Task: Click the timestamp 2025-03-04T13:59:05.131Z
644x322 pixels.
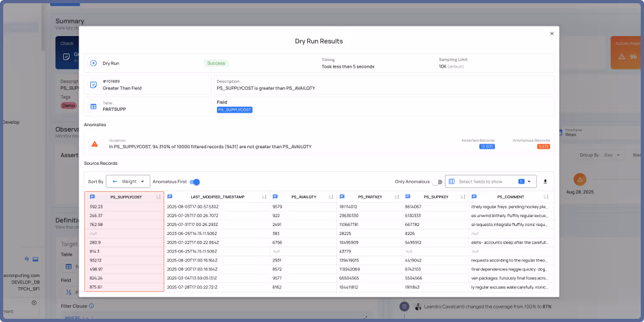Action: 193,278
